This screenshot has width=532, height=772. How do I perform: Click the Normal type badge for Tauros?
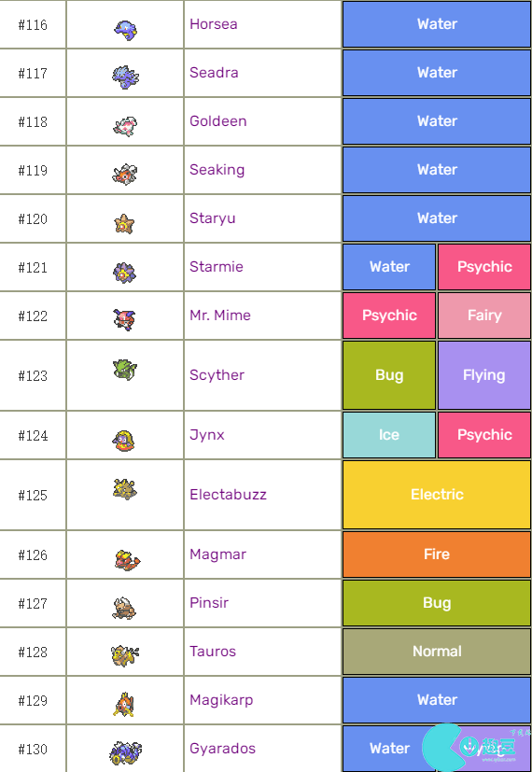click(x=437, y=652)
